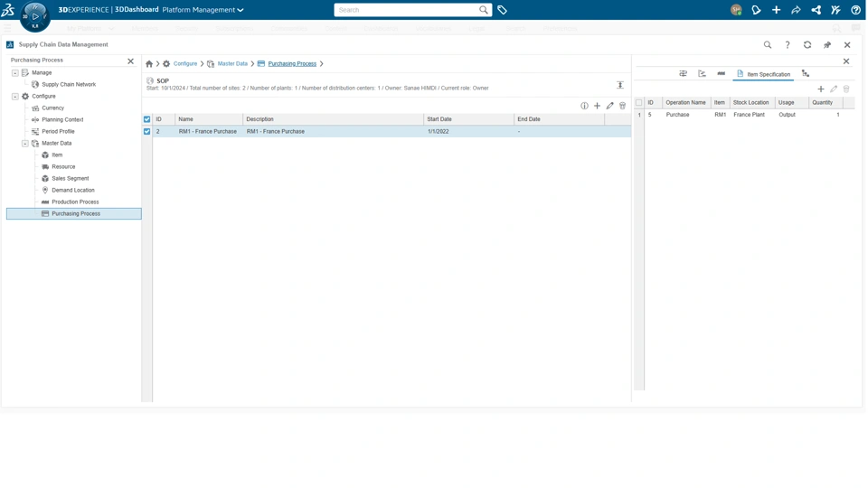This screenshot has height=488, width=868.
Task: Click the Configure gear in breadcrumb
Action: tap(166, 63)
